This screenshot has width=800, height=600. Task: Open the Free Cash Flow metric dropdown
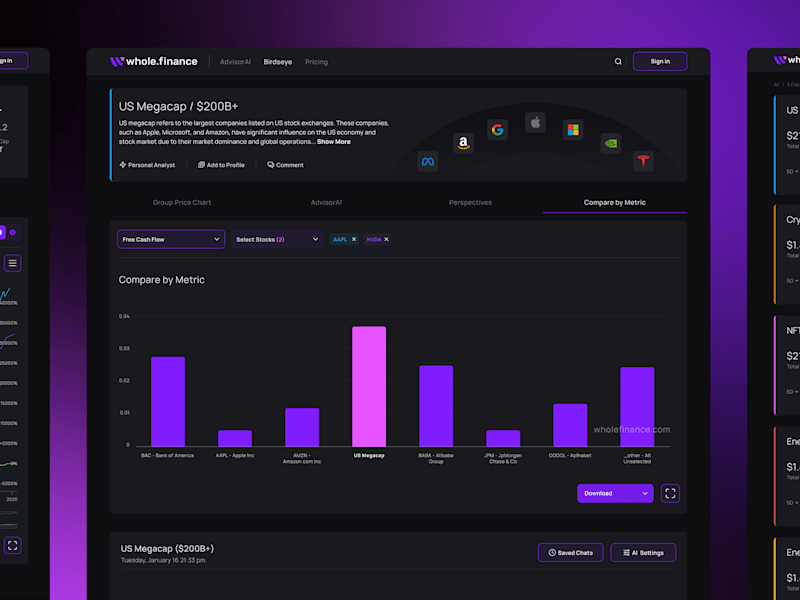pyautogui.click(x=171, y=239)
